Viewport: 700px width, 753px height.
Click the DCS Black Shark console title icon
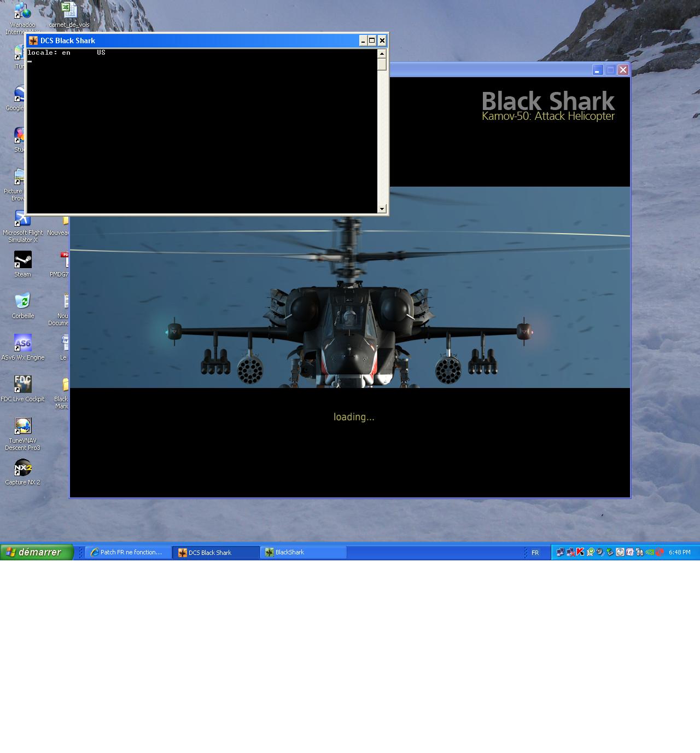[33, 40]
